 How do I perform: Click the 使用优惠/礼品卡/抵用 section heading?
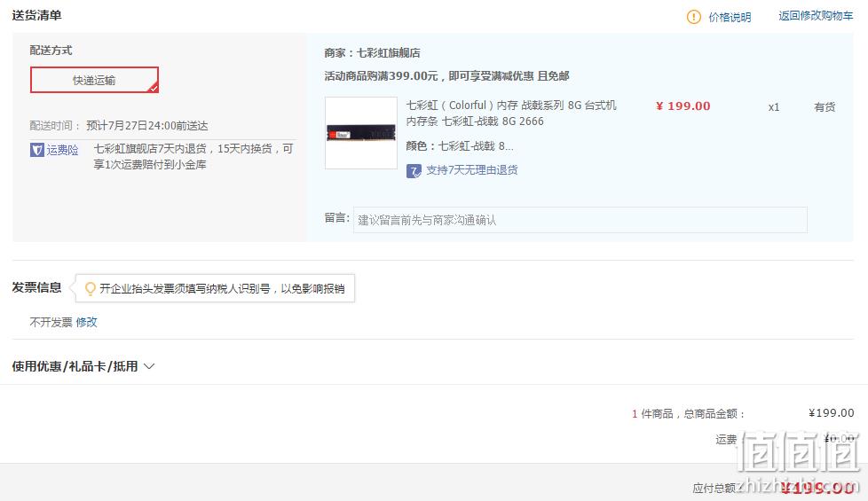point(75,366)
